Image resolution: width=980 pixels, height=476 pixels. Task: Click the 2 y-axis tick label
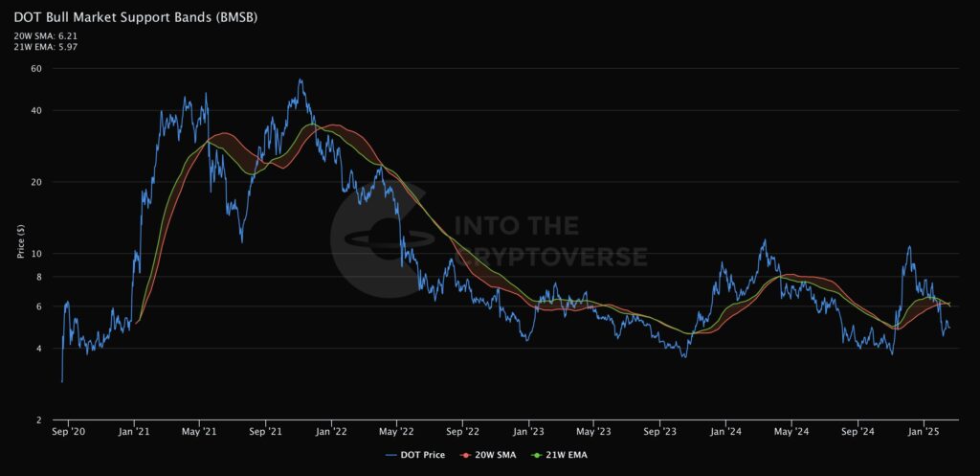pyautogui.click(x=39, y=420)
